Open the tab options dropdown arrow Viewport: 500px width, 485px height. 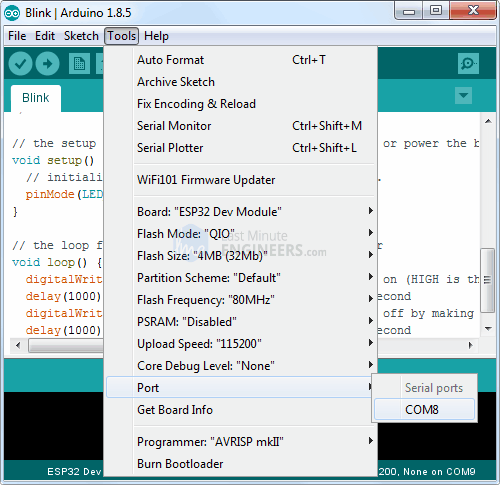coord(463,96)
